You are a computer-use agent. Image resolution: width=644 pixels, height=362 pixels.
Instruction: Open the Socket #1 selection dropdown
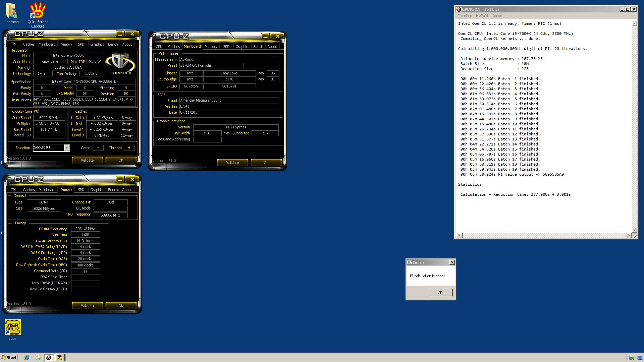(66, 148)
